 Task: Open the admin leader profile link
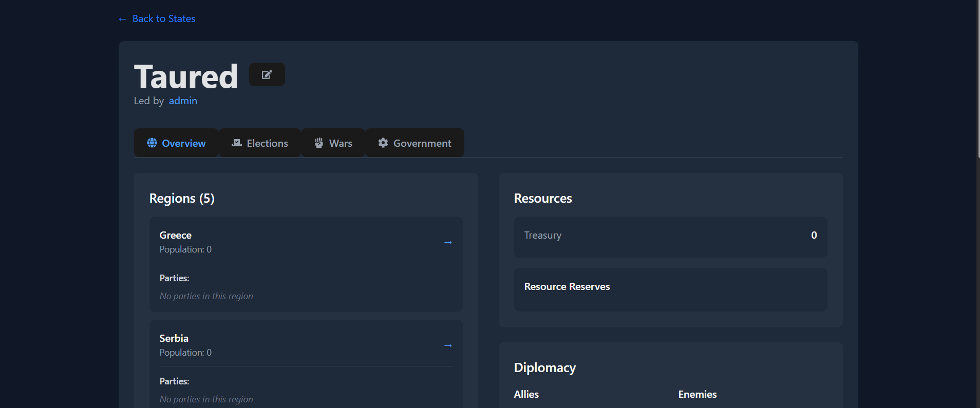pyautogui.click(x=183, y=101)
